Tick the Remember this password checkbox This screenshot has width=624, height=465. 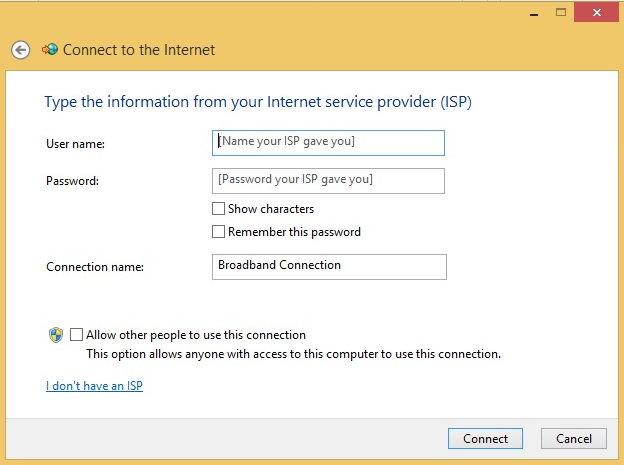pyautogui.click(x=218, y=232)
